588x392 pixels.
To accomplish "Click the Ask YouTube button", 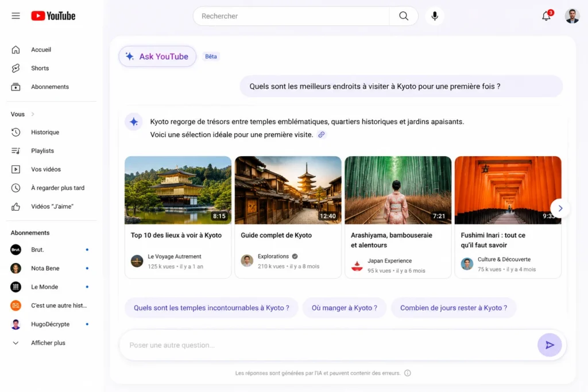I will pos(157,57).
